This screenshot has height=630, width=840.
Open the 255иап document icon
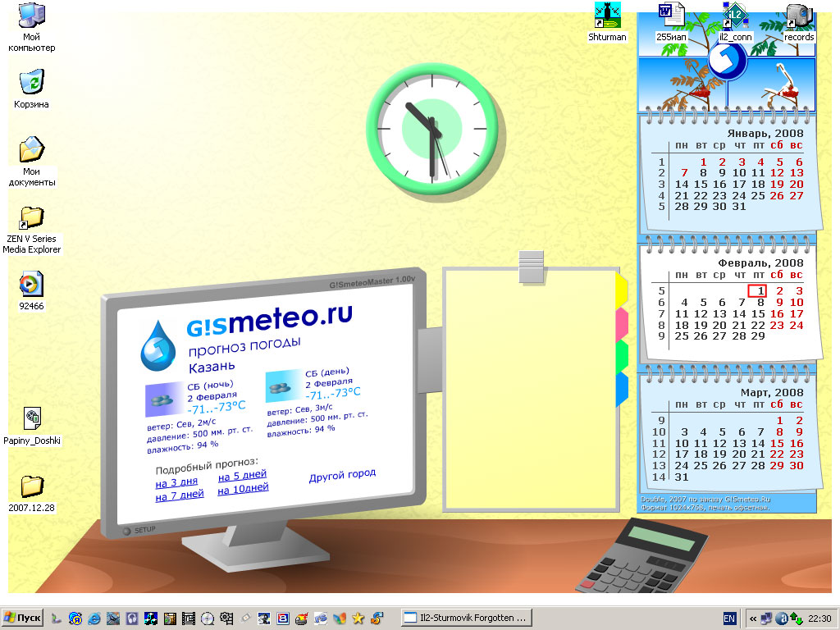(x=671, y=16)
